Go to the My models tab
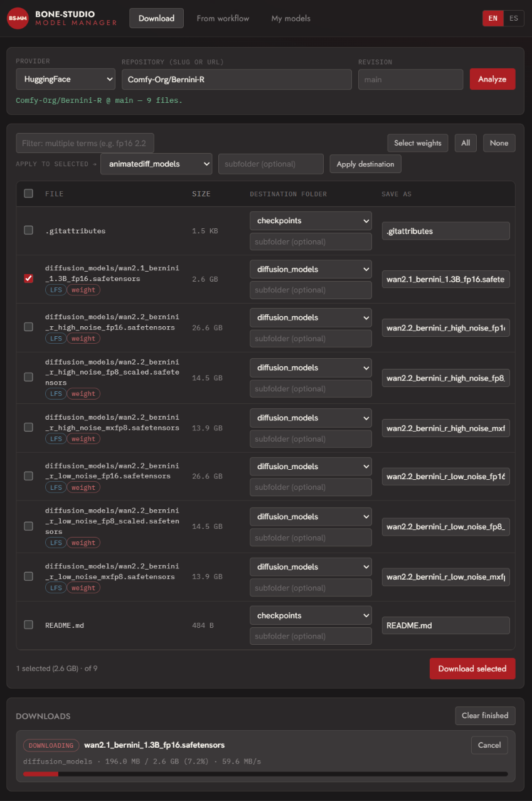Image resolution: width=532 pixels, height=801 pixels. [290, 18]
